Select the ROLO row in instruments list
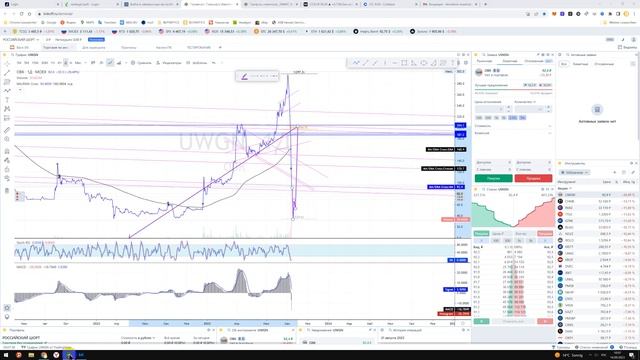Image resolution: width=640 pixels, height=360 pixels. pyautogui.click(x=597, y=240)
